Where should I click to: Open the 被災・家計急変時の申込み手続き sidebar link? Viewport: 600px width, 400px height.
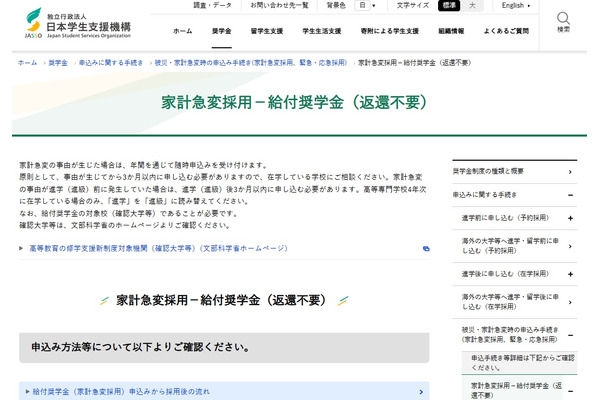tap(510, 335)
